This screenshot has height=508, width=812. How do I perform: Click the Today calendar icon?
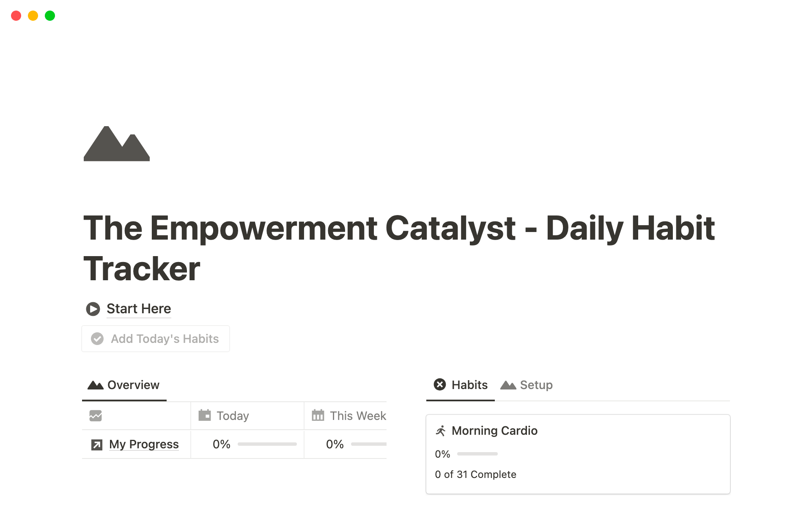point(205,415)
